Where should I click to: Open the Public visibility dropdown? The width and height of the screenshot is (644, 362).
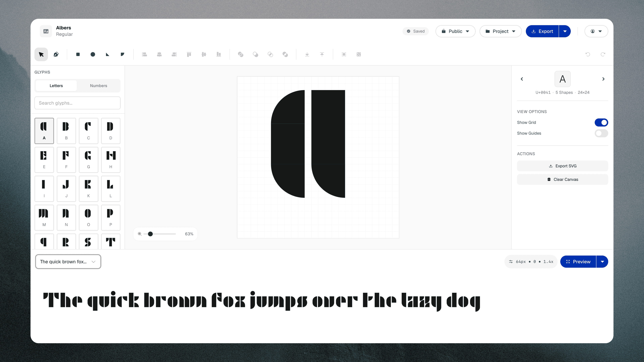click(x=455, y=31)
